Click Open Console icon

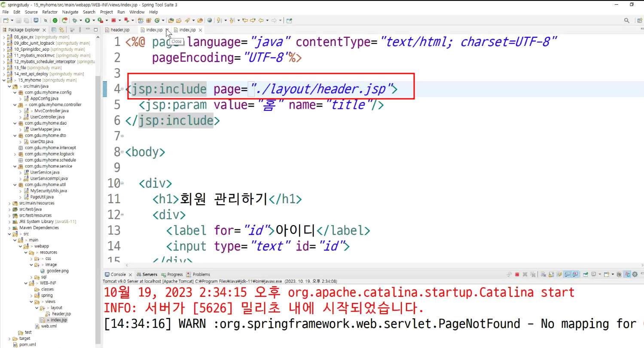tap(606, 274)
